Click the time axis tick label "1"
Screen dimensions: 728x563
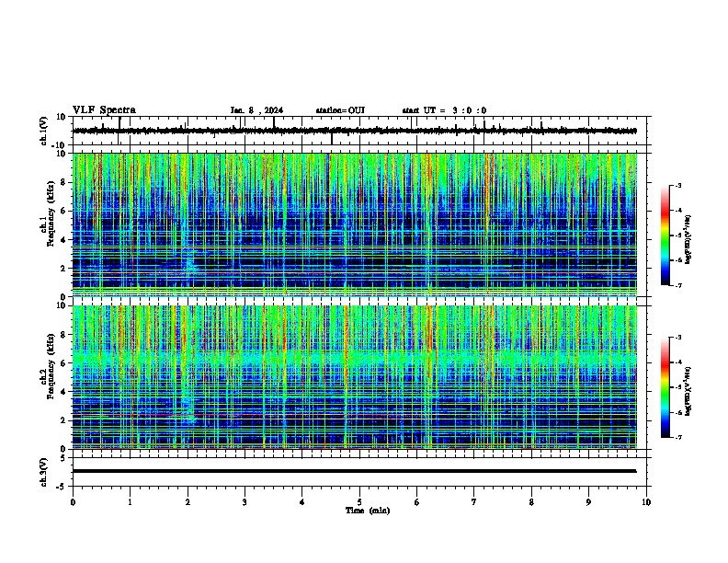click(x=130, y=502)
